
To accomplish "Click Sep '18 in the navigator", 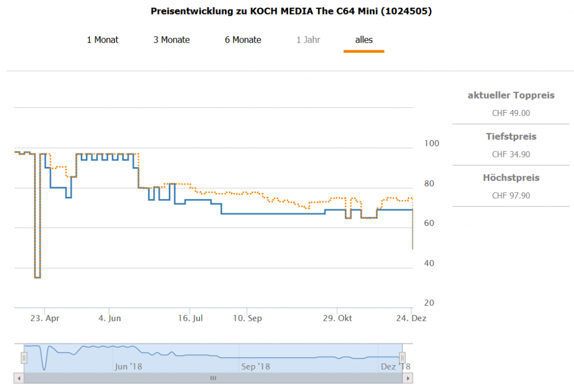I will tap(256, 367).
